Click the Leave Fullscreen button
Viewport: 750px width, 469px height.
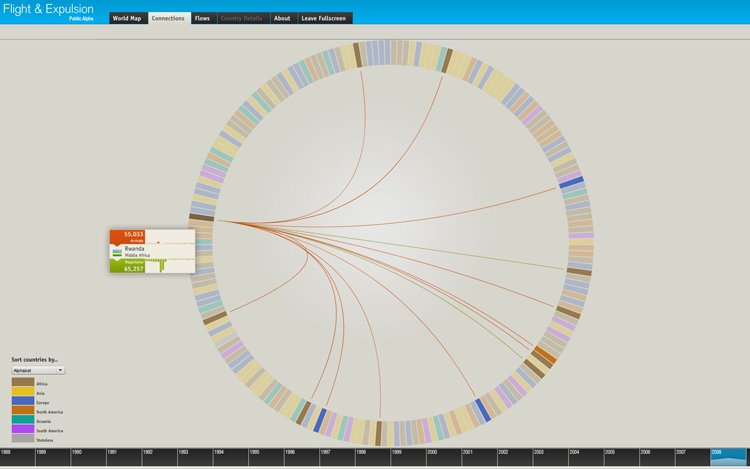point(324,18)
